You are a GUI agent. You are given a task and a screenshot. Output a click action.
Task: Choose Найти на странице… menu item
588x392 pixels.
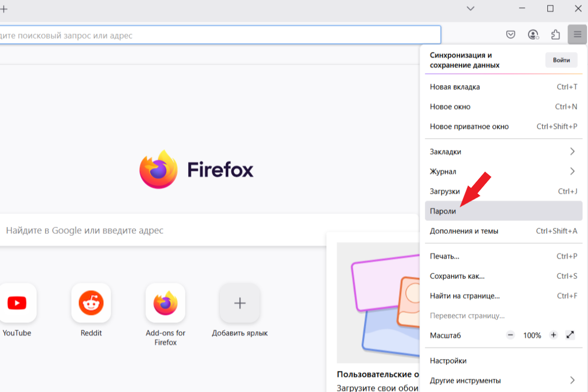pos(504,296)
